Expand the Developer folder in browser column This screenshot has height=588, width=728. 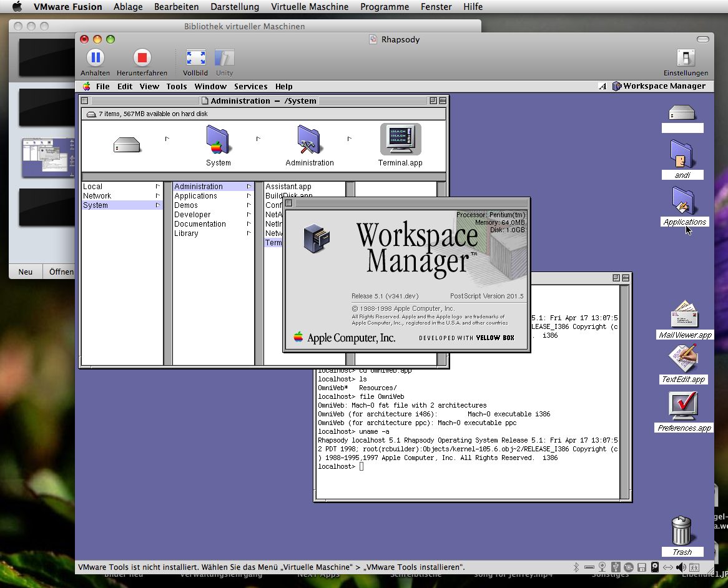pyautogui.click(x=192, y=215)
